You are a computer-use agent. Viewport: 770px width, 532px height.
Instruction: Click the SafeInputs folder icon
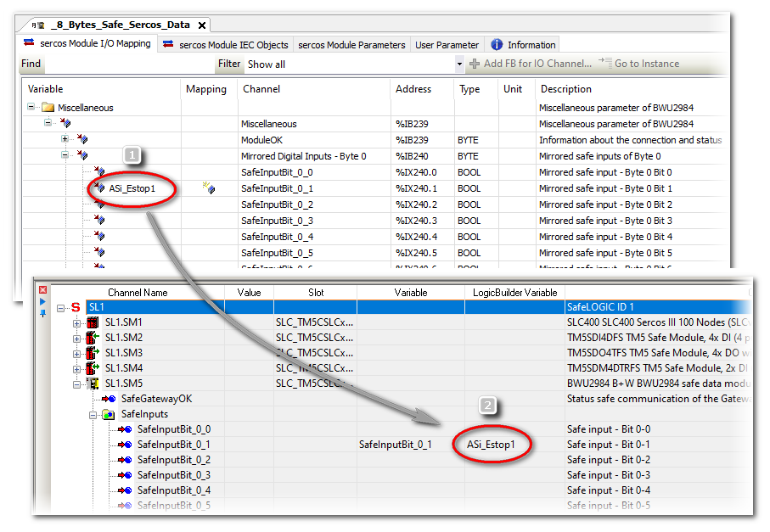pos(108,414)
